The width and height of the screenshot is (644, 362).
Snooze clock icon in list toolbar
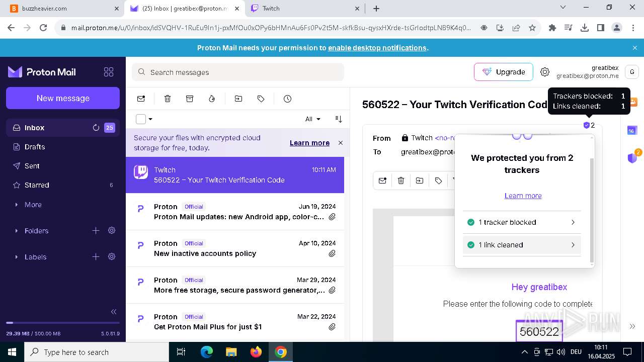pyautogui.click(x=287, y=99)
